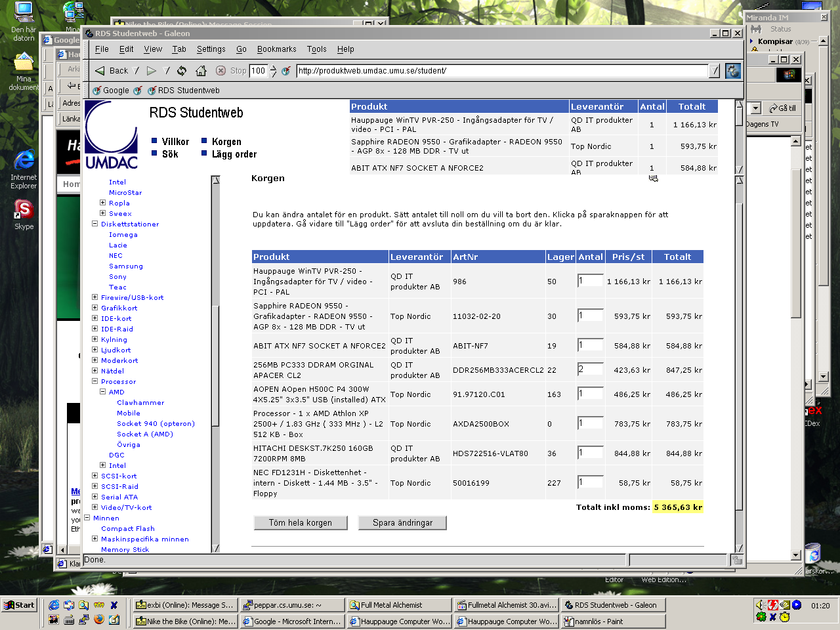Image resolution: width=840 pixels, height=630 pixels.
Task: Open the Clawhammer category link
Action: [x=140, y=402]
